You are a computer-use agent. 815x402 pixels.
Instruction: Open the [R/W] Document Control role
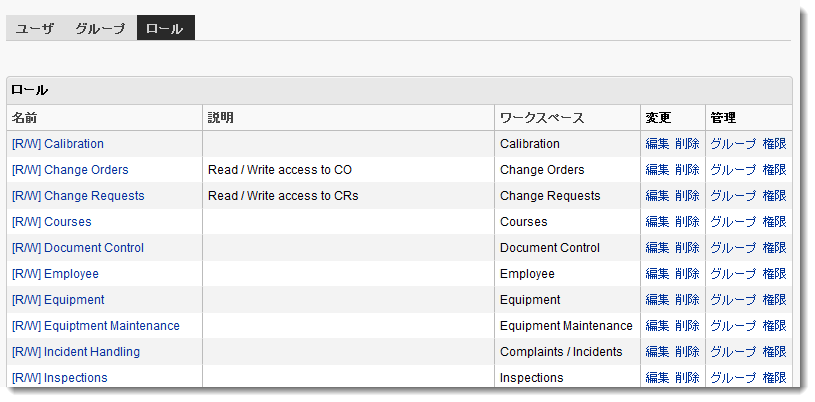pos(78,248)
